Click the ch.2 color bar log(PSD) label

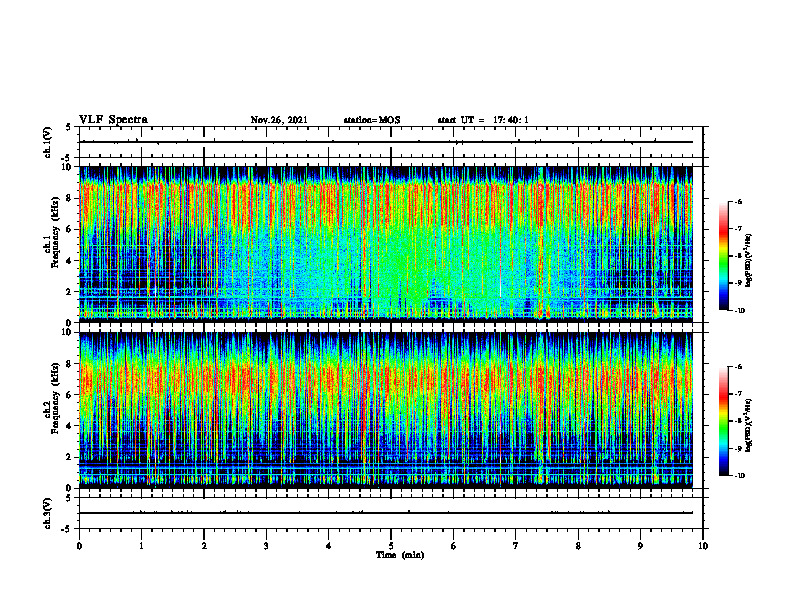(x=749, y=426)
